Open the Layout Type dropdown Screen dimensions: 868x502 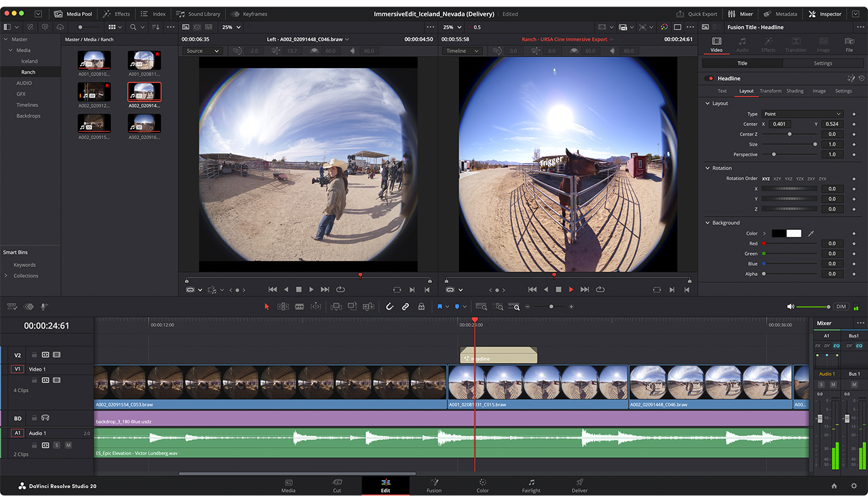801,114
